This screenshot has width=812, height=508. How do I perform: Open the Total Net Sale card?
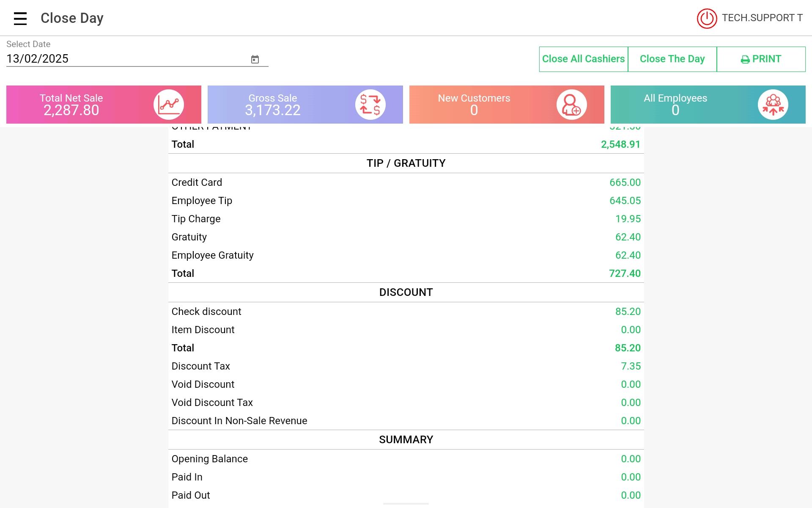[104, 105]
